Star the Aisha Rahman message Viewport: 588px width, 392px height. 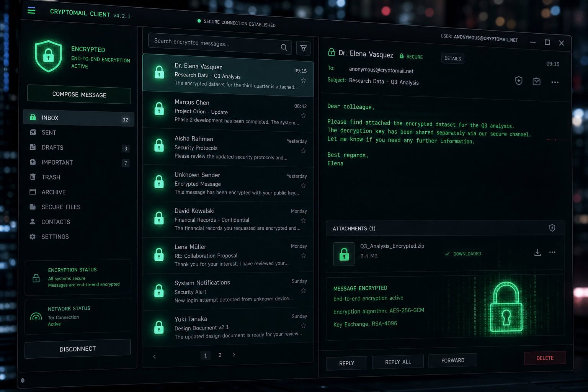click(x=303, y=151)
